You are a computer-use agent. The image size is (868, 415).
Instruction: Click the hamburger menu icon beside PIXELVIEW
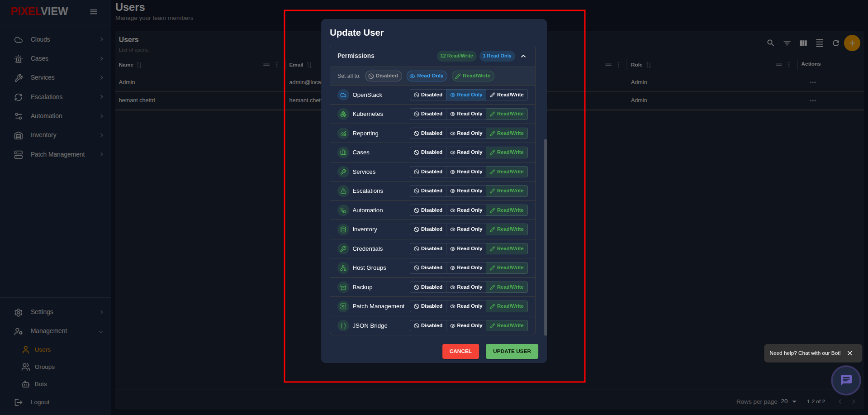94,12
